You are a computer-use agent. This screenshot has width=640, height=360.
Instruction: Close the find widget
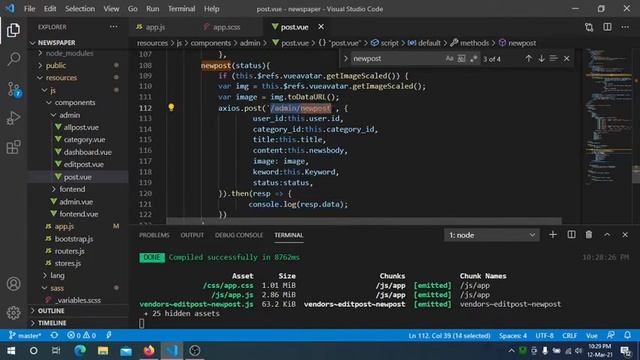click(x=567, y=59)
